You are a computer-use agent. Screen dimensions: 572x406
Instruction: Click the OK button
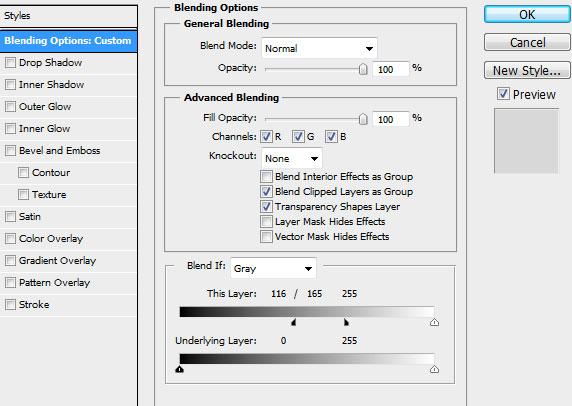(527, 15)
